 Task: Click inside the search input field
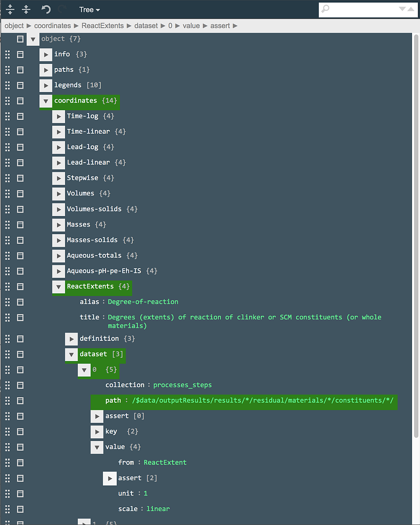361,9
